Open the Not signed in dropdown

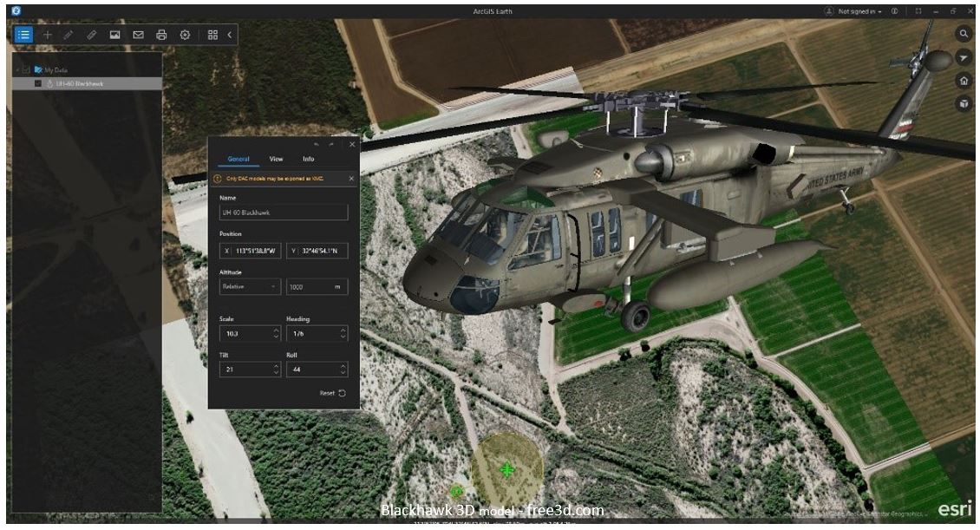click(859, 11)
